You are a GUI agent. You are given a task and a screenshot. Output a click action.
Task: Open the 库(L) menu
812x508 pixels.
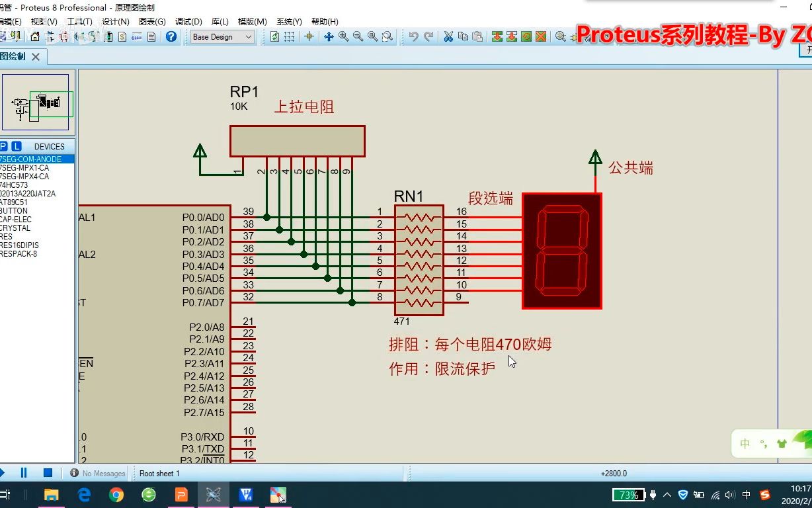pos(220,21)
